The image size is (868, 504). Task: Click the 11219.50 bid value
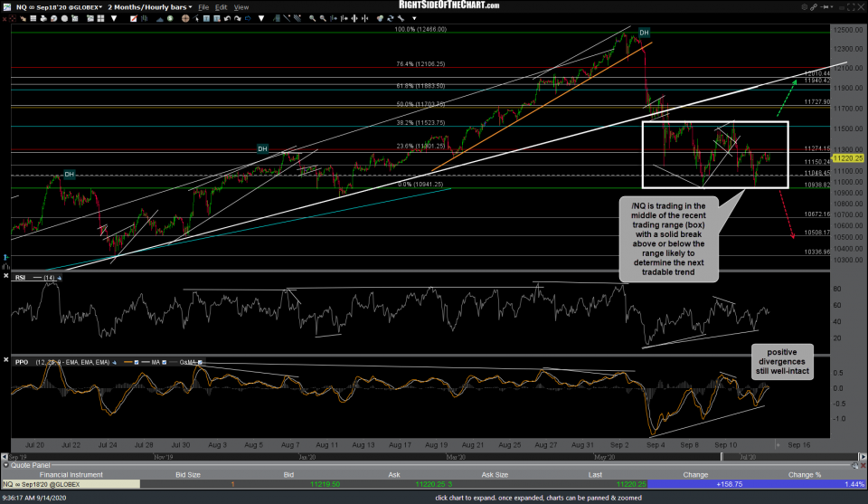click(x=325, y=484)
